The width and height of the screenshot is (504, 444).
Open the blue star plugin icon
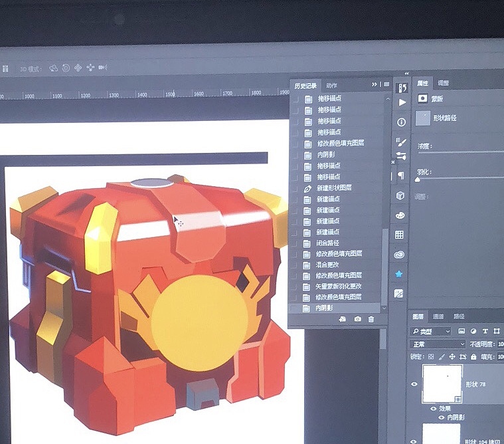point(399,274)
